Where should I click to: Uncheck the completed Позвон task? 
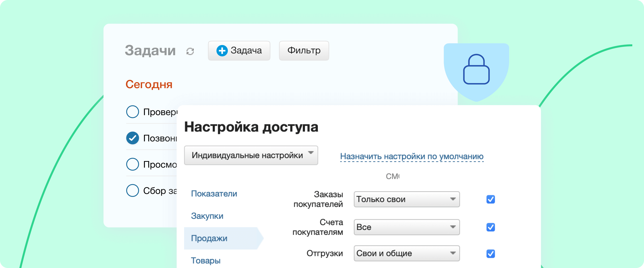coord(132,138)
